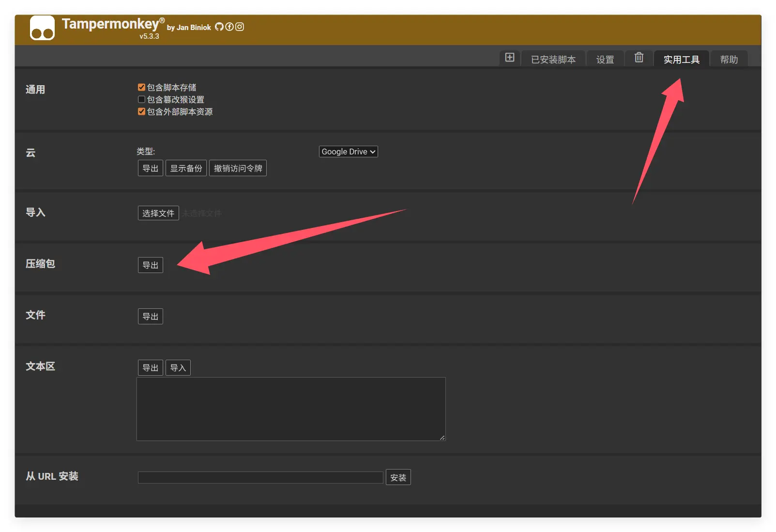This screenshot has height=532, width=776.
Task: Switch to 设置 tab
Action: tap(605, 59)
